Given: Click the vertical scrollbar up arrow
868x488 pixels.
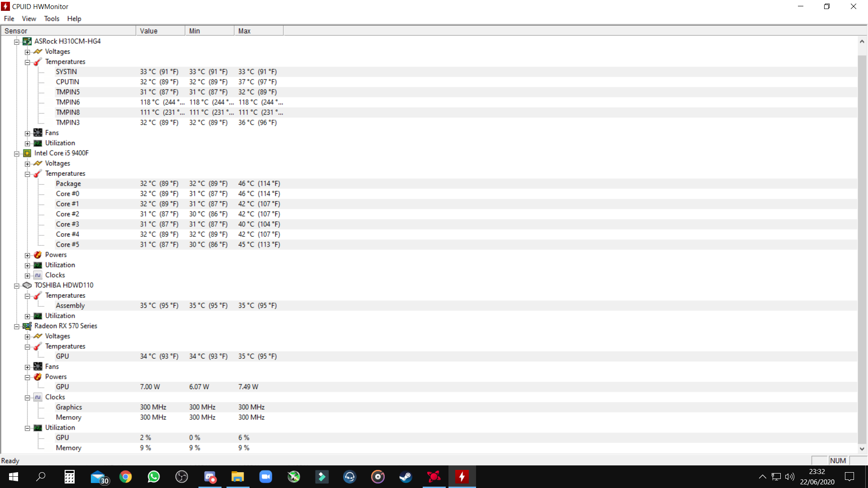Looking at the screenshot, I should point(862,42).
